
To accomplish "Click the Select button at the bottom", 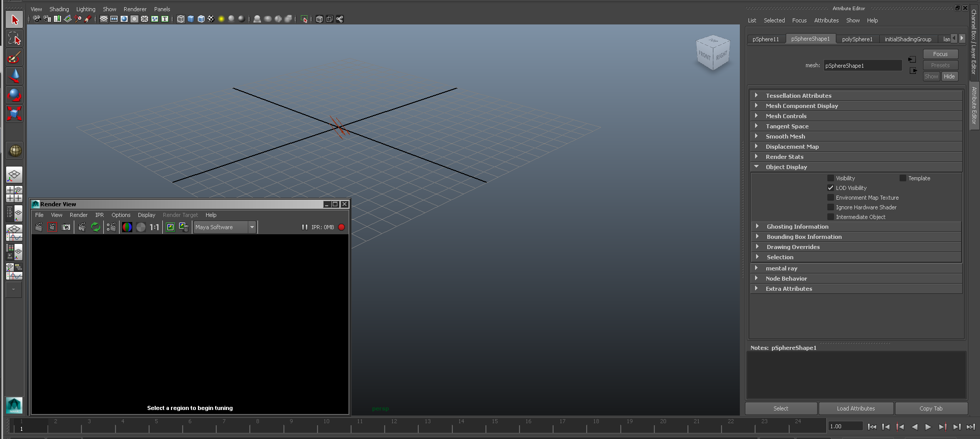I will [781, 408].
